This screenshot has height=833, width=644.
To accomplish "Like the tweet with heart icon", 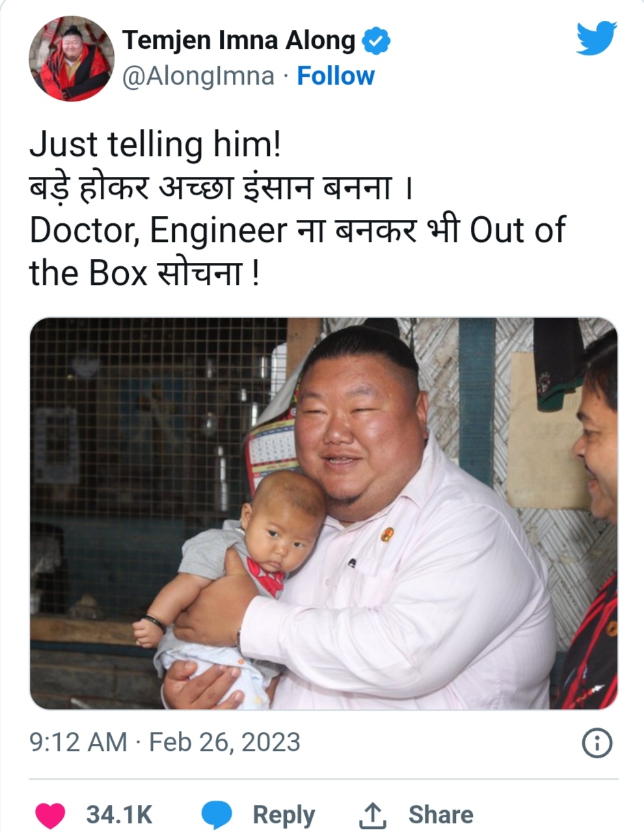I will [x=50, y=815].
